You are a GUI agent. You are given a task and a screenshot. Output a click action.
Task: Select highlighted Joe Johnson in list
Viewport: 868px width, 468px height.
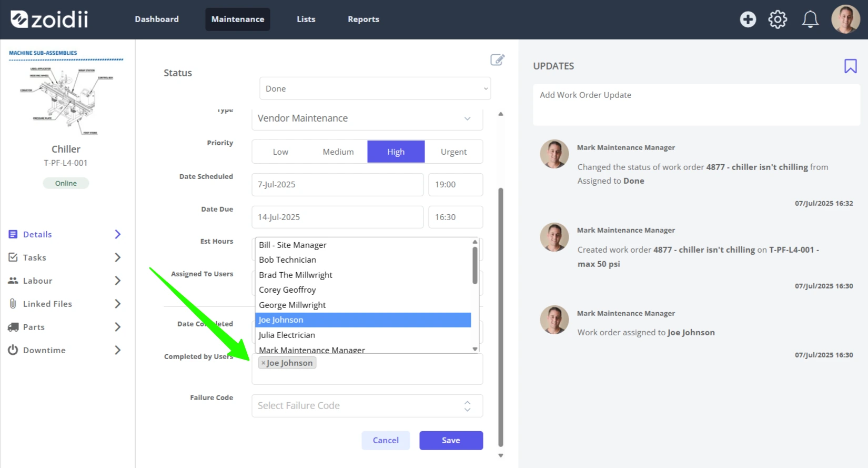point(363,320)
